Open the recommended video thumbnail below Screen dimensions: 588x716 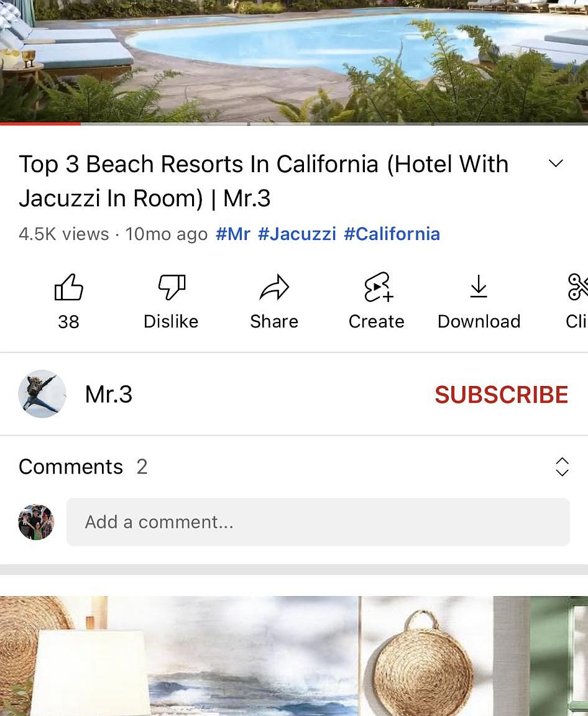coord(294,656)
